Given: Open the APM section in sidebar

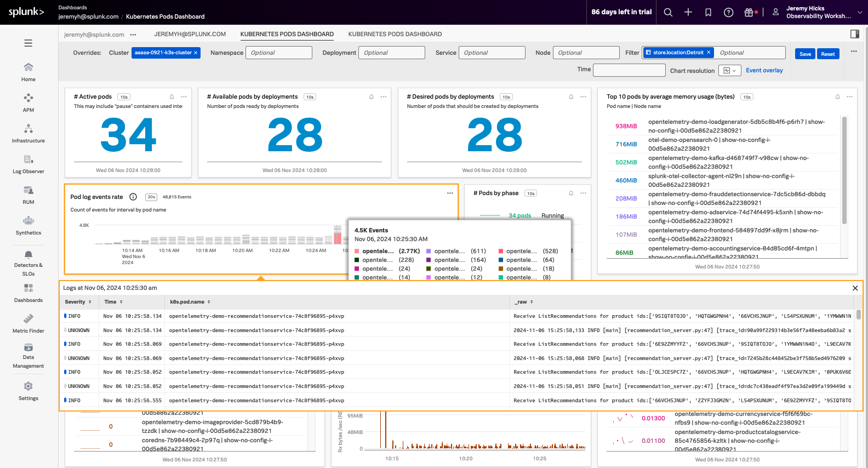Looking at the screenshot, I should pos(28,102).
